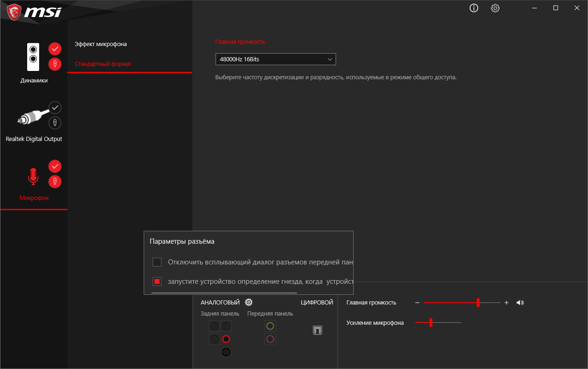The width and height of the screenshot is (588, 369).
Task: Click the orange-black rear panel bottom jack
Action: pyautogui.click(x=226, y=352)
